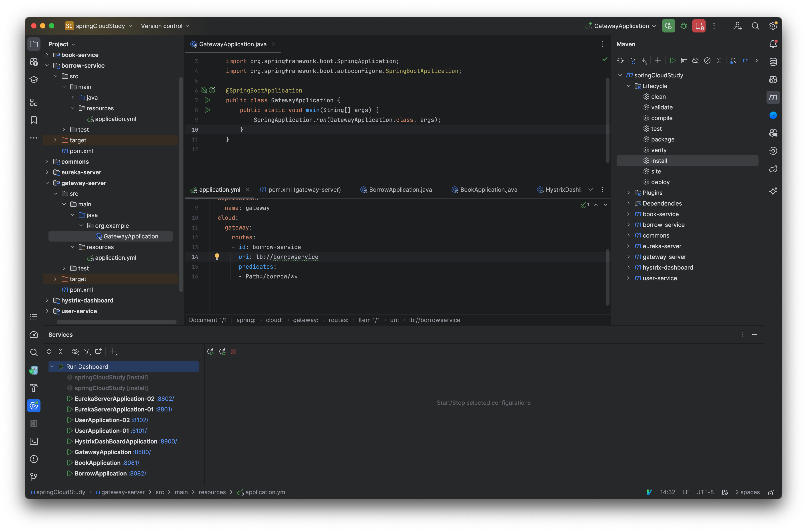Toggle Maven offline mode icon

696,61
